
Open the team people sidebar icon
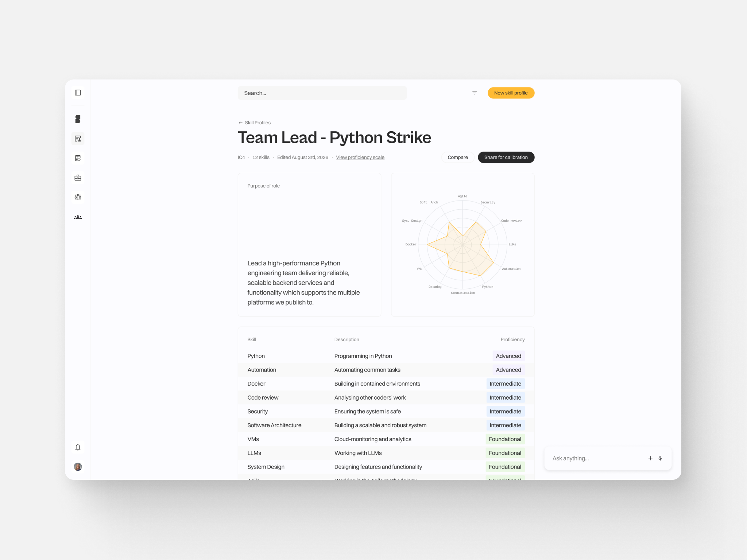[78, 217]
